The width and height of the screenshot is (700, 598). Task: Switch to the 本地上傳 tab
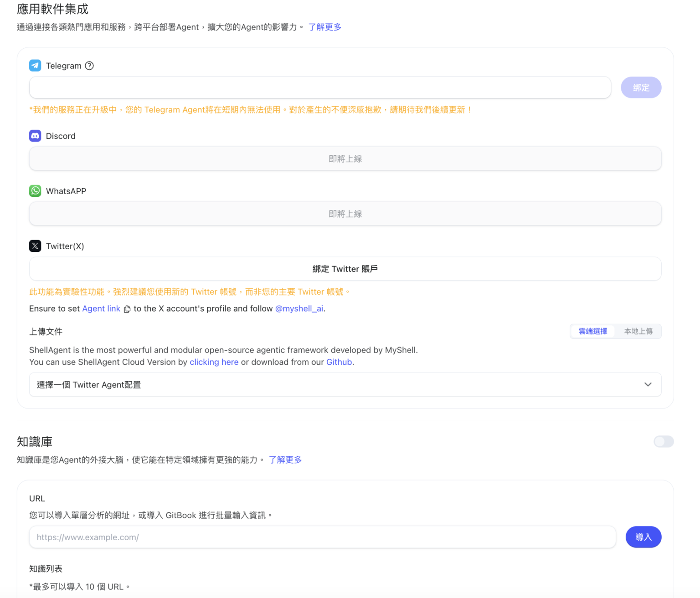pos(638,331)
